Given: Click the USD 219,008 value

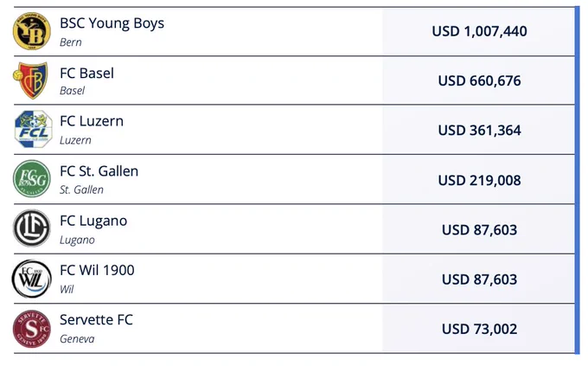Looking at the screenshot, I should pos(479,180).
